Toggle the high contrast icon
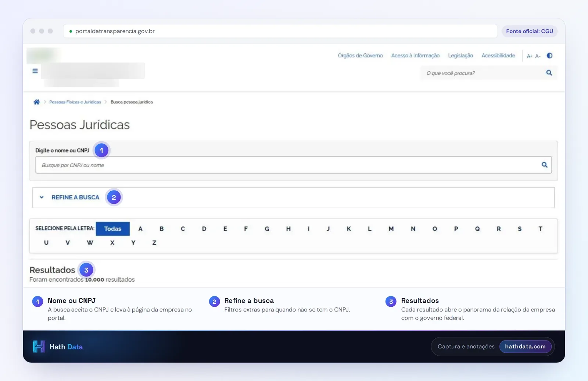The image size is (588, 381). (549, 56)
